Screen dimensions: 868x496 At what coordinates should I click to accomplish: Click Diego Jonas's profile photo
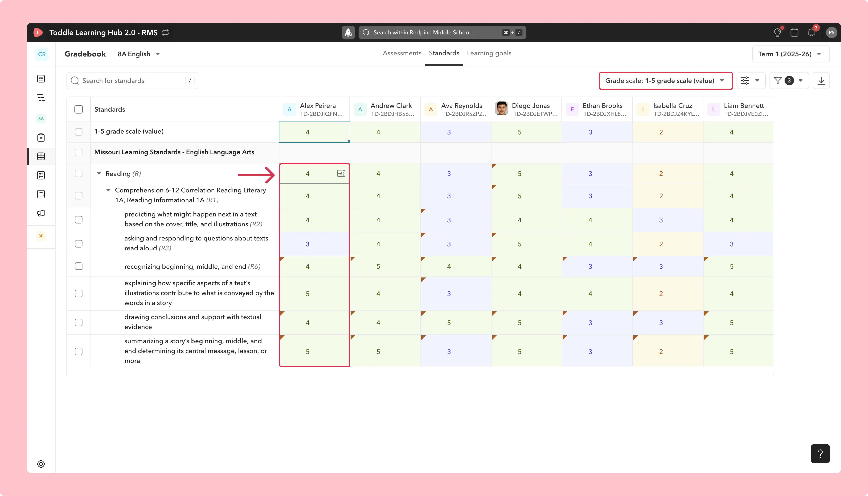pos(501,109)
